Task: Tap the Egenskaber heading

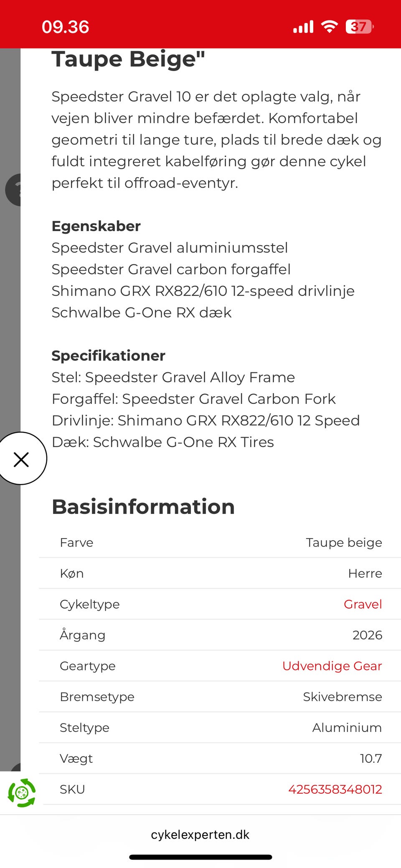Action: [x=96, y=226]
